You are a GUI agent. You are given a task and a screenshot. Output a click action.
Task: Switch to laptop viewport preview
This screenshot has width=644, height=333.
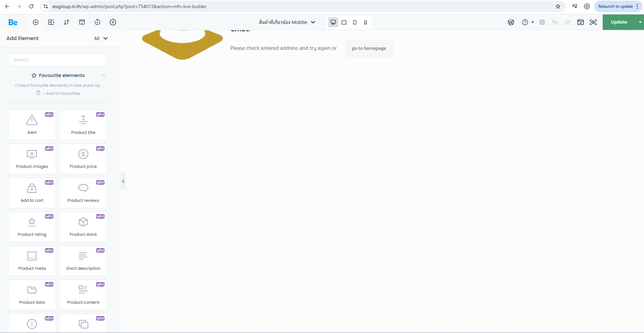point(344,22)
